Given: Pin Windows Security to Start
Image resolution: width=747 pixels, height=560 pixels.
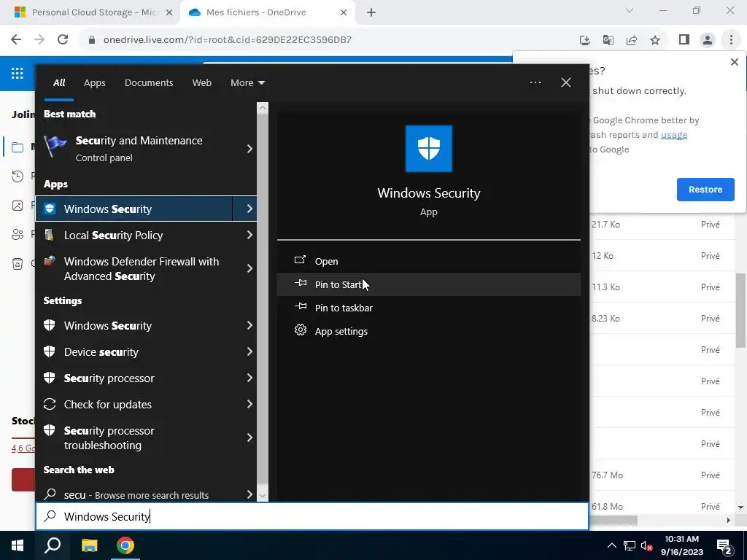Looking at the screenshot, I should [429, 284].
